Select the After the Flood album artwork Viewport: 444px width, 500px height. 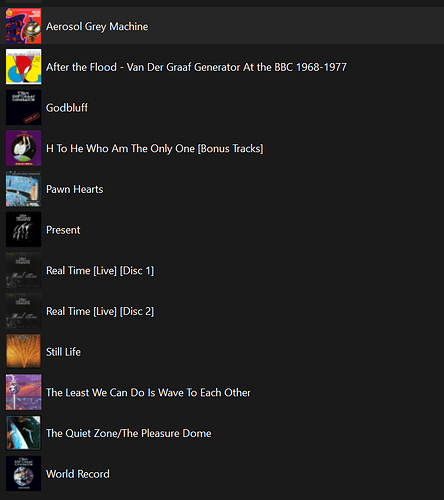(23, 67)
